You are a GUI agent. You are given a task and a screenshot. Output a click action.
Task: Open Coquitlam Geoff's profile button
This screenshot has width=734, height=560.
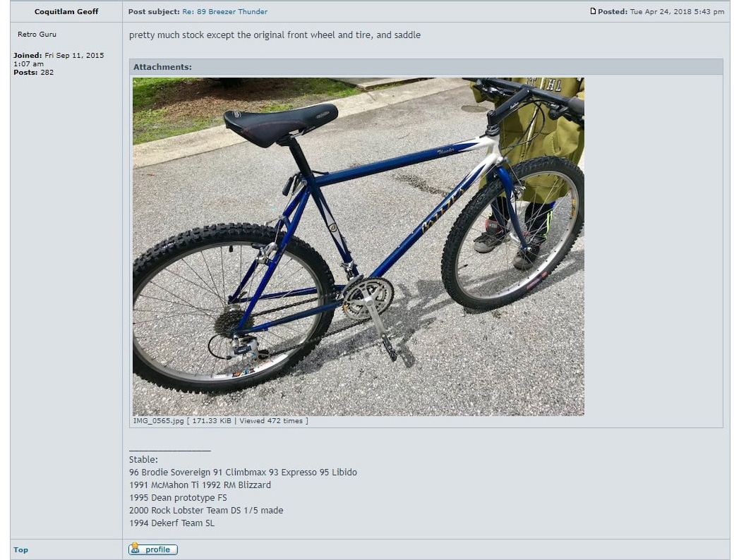point(153,549)
